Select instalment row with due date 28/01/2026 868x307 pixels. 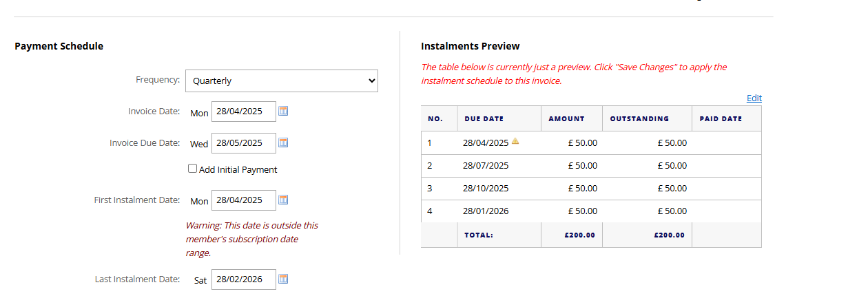coord(591,211)
